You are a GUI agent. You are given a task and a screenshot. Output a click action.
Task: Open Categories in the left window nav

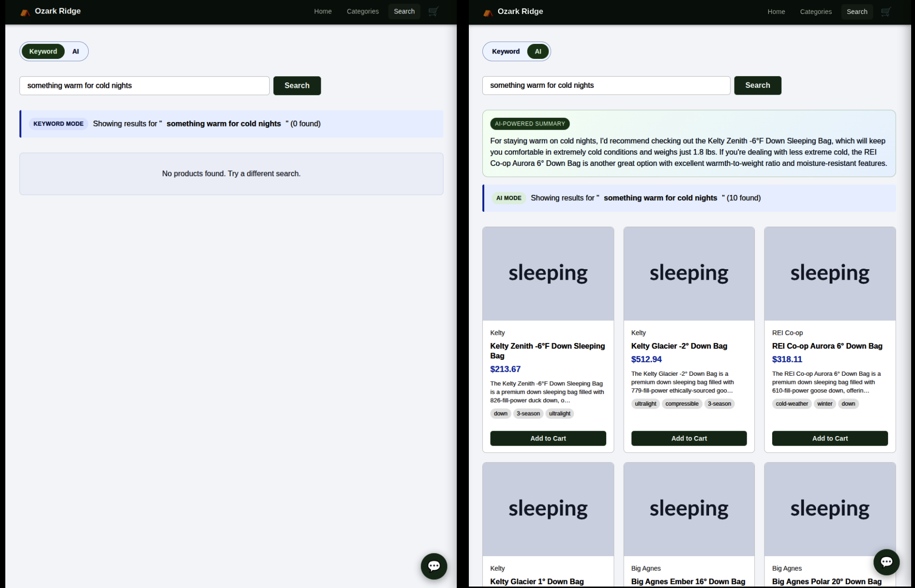363,12
